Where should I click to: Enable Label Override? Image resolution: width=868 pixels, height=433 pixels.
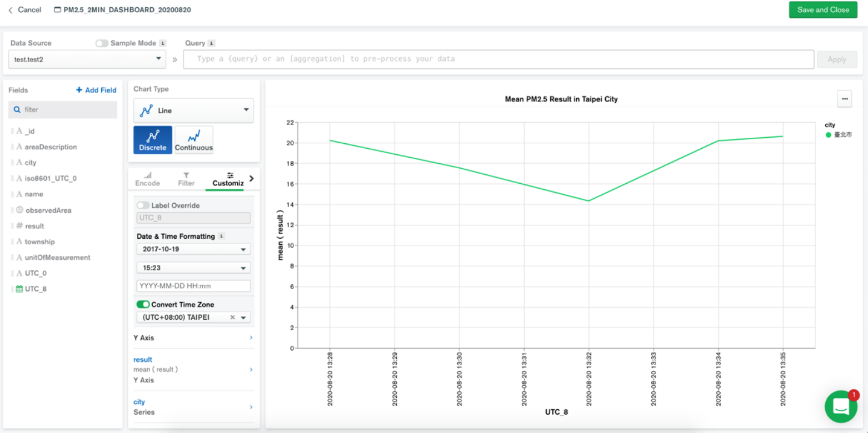click(143, 205)
